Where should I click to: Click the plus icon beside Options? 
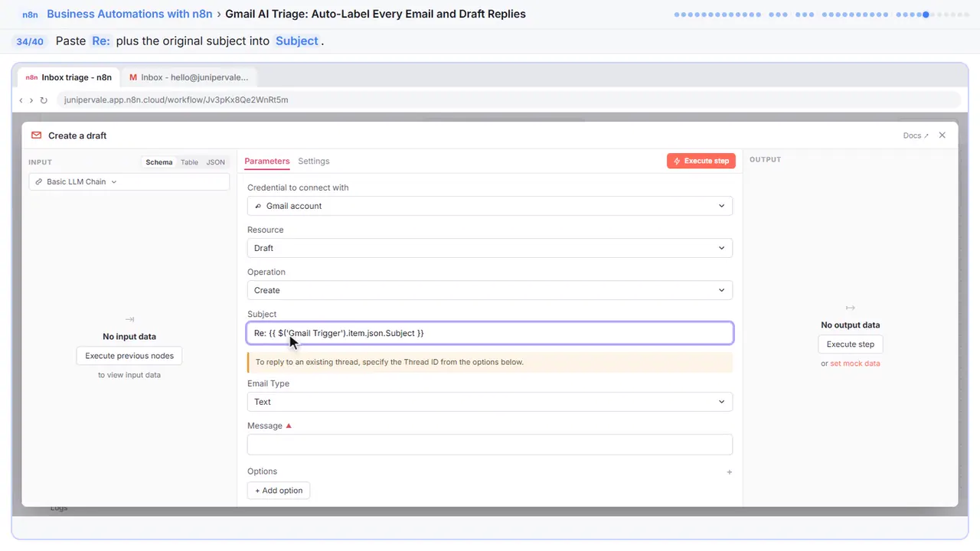click(x=729, y=472)
